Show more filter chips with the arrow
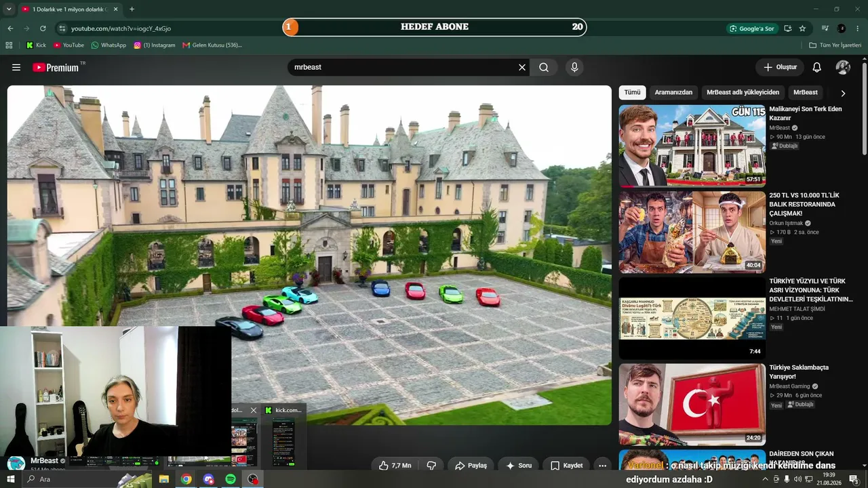This screenshot has height=488, width=868. pyautogui.click(x=843, y=93)
